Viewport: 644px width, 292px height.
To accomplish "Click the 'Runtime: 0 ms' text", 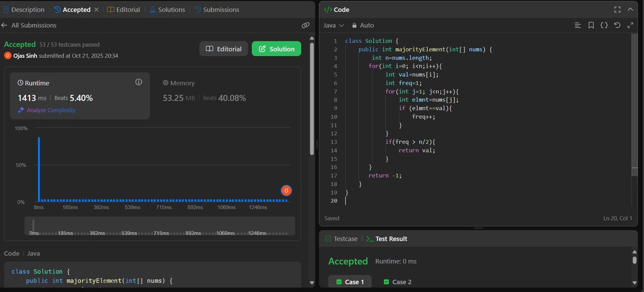I will (396, 261).
